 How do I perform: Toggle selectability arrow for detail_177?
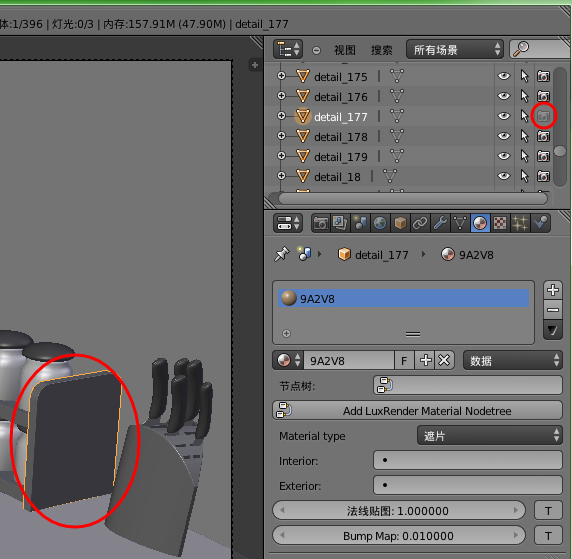pyautogui.click(x=524, y=116)
